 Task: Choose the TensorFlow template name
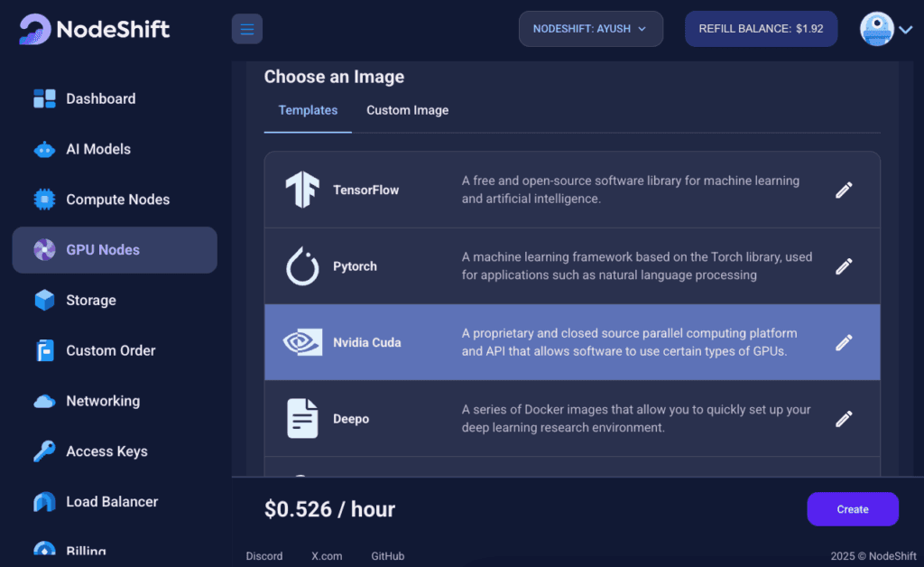click(366, 190)
